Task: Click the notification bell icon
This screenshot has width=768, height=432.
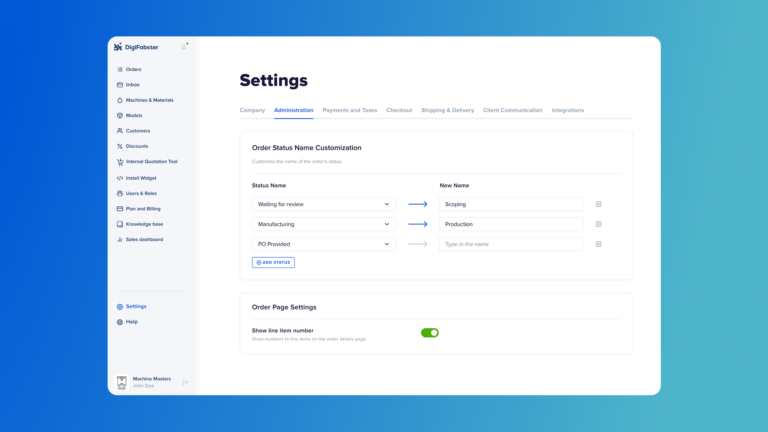Action: pos(184,47)
